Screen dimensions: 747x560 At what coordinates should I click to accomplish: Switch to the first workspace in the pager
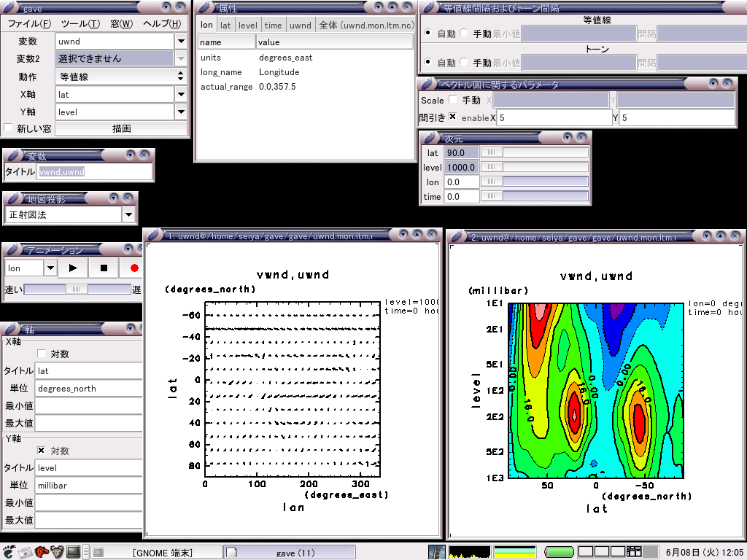[x=586, y=552]
